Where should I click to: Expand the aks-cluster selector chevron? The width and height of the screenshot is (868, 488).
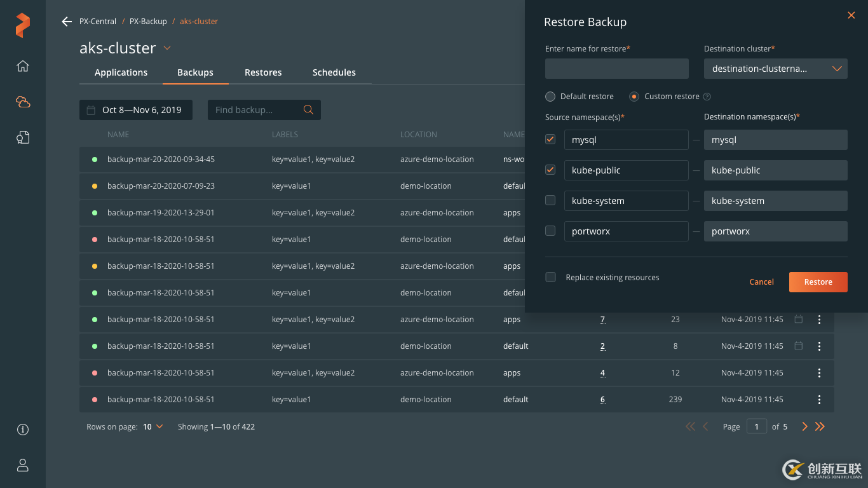click(x=167, y=48)
